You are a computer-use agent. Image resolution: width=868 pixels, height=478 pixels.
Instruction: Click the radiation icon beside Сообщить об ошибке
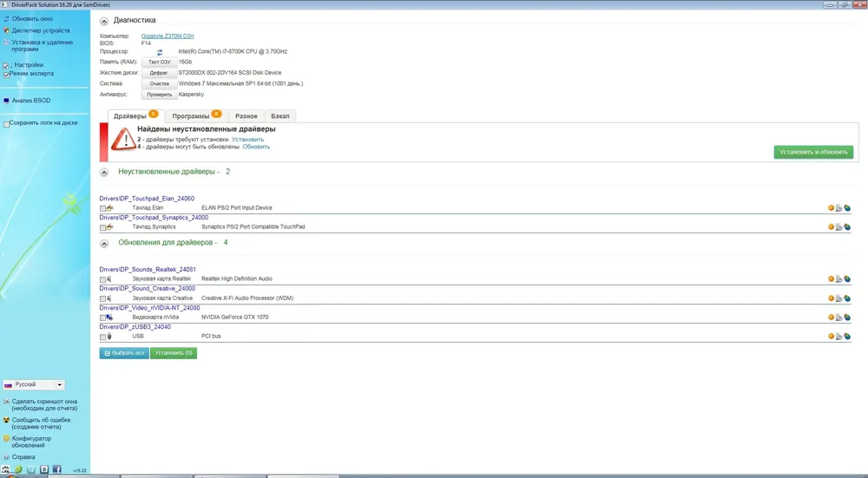(x=6, y=421)
